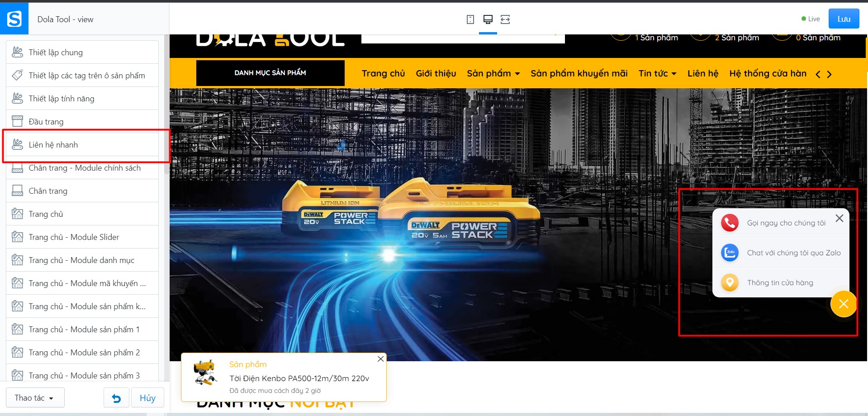The height and width of the screenshot is (416, 868).
Task: Expand the Thao tác dropdown
Action: pyautogui.click(x=35, y=398)
